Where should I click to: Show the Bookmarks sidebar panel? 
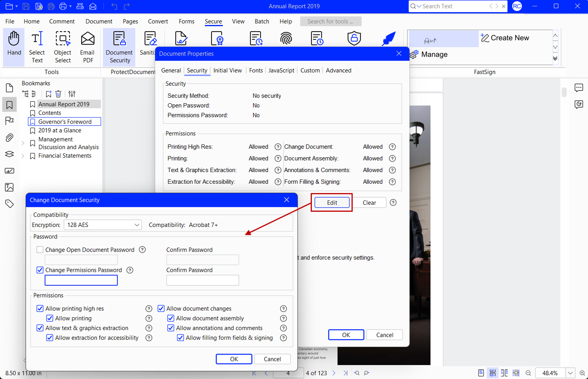point(9,105)
